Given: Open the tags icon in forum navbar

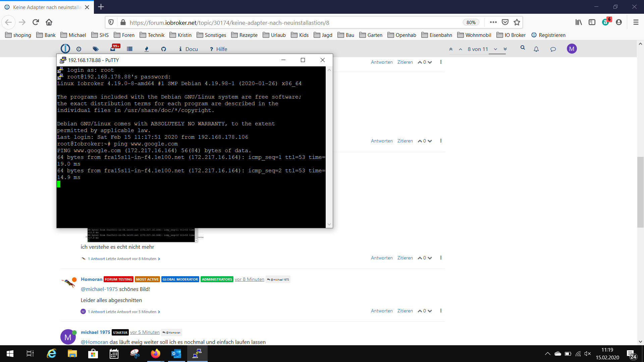Looking at the screenshot, I should pyautogui.click(x=96, y=49).
